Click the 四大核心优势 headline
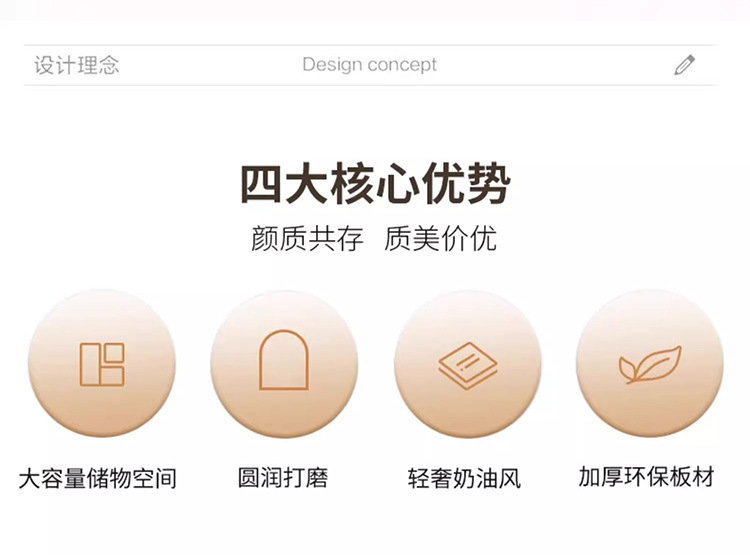 375,184
